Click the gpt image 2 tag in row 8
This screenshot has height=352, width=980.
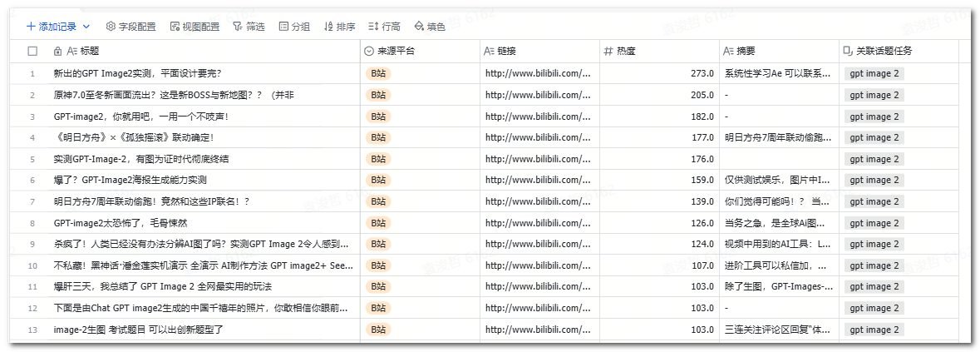coord(874,222)
